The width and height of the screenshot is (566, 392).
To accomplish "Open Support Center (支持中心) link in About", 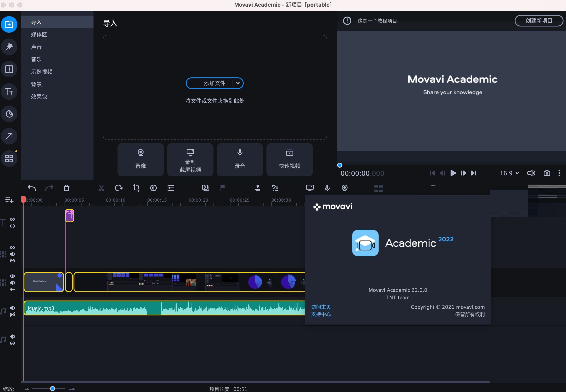I will coord(321,314).
